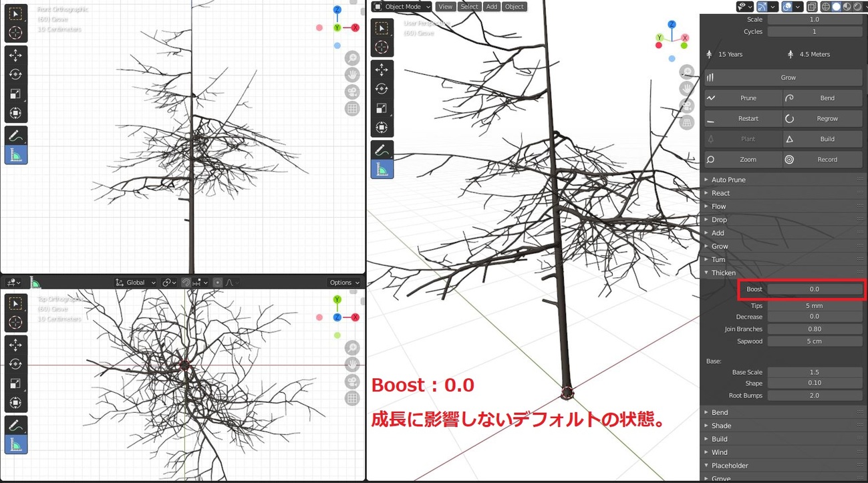The image size is (868, 483).
Task: Click the zoom navigation icon in top viewport
Action: [352, 348]
